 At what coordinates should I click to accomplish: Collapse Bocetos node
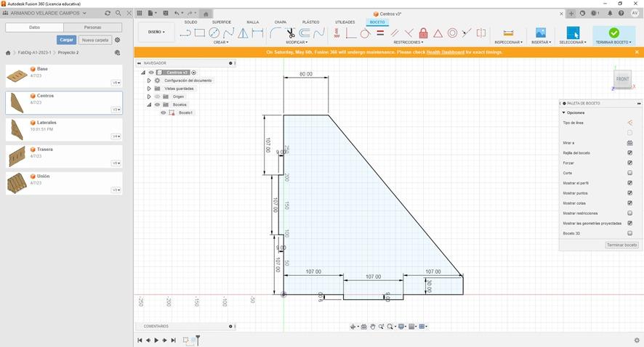[149, 105]
